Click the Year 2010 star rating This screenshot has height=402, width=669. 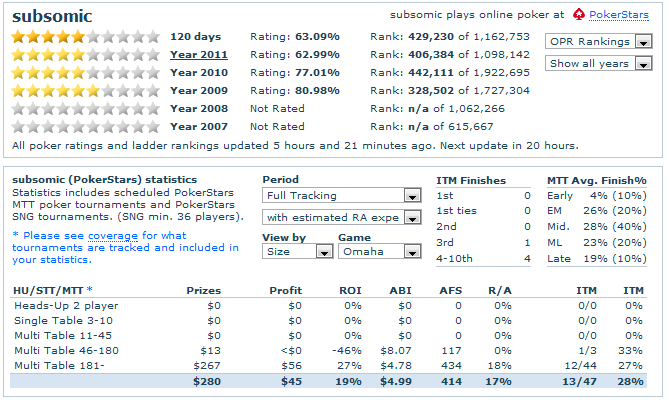pyautogui.click(x=85, y=73)
